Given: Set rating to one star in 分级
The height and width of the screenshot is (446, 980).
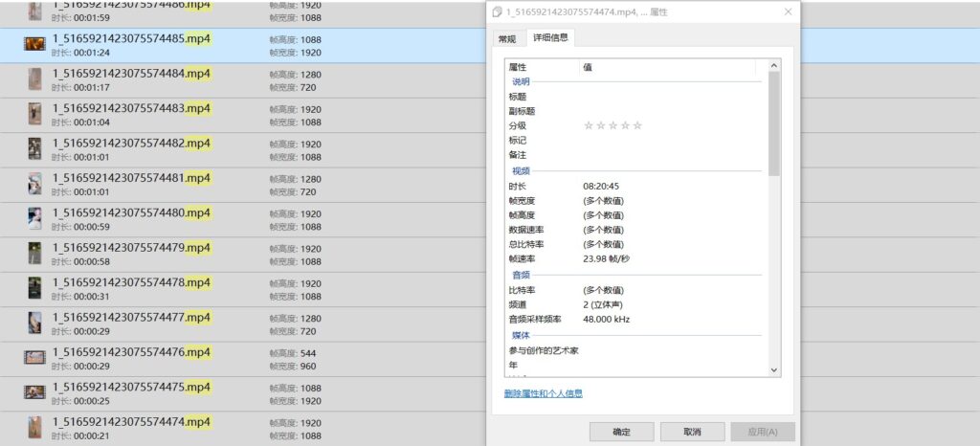Looking at the screenshot, I should tap(589, 125).
